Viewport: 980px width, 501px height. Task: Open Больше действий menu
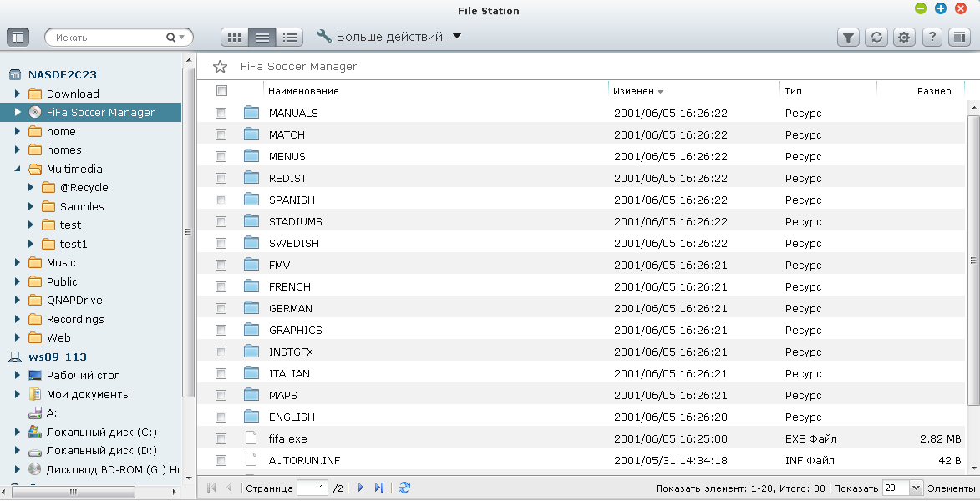pyautogui.click(x=388, y=37)
